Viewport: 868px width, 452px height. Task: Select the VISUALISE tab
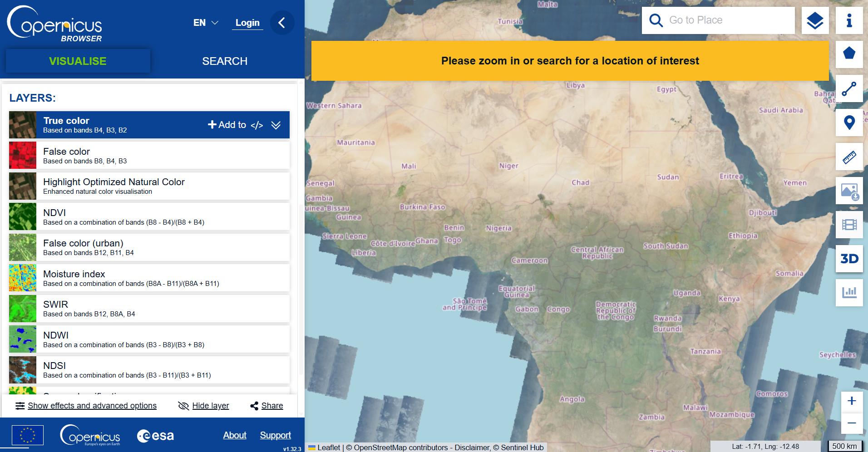point(78,61)
